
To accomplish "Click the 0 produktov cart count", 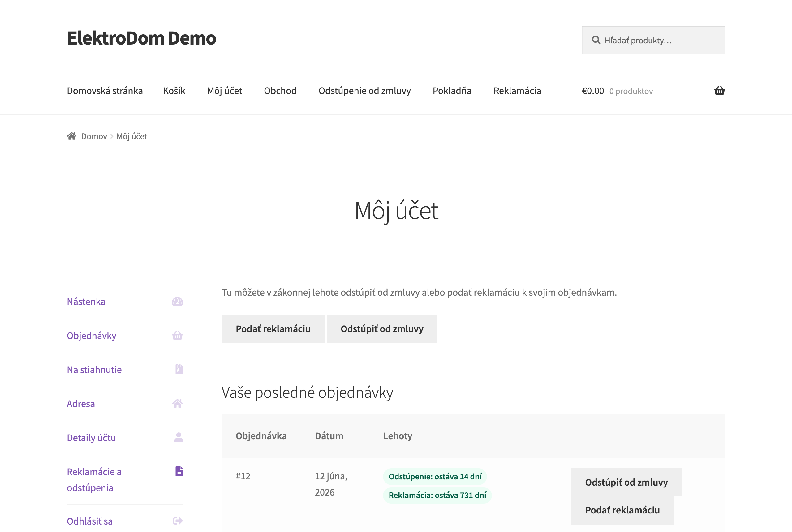I will point(631,91).
